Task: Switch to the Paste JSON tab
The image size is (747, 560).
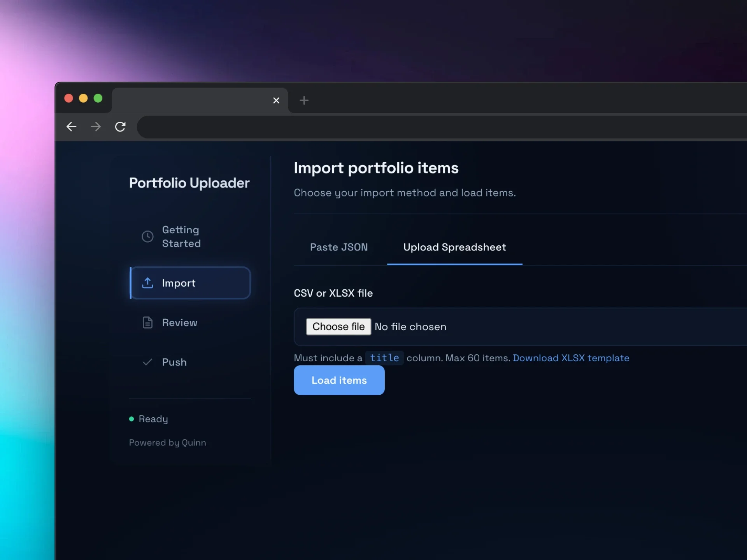Action: (338, 247)
